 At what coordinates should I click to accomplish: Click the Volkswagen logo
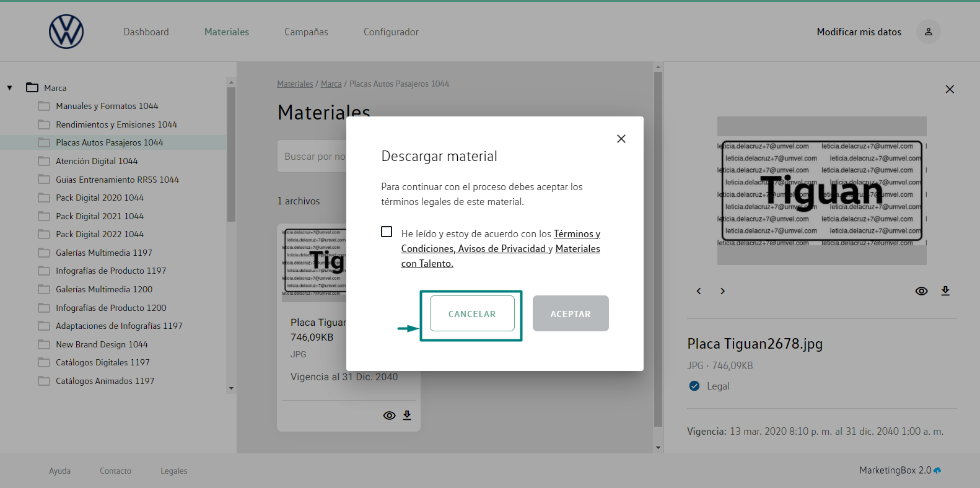[x=66, y=32]
